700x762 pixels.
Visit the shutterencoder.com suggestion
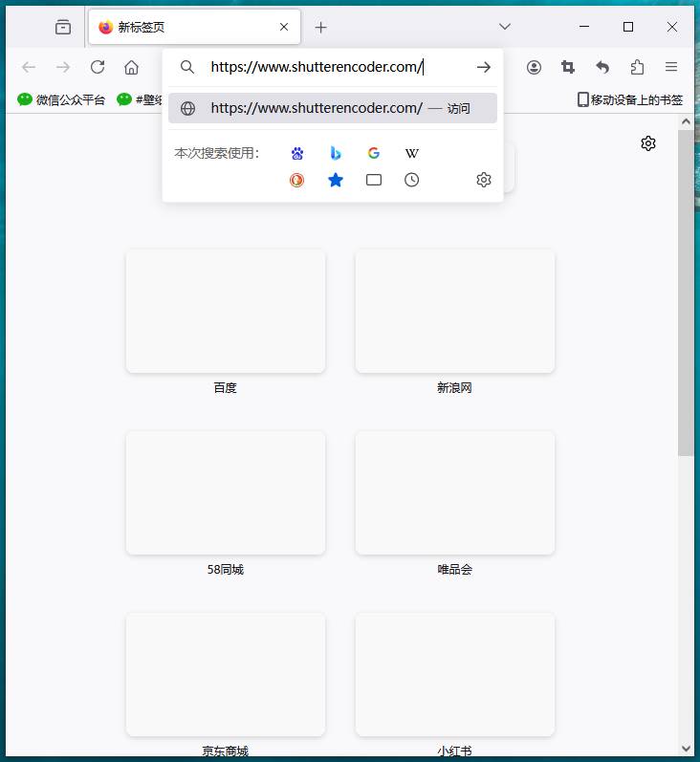333,108
